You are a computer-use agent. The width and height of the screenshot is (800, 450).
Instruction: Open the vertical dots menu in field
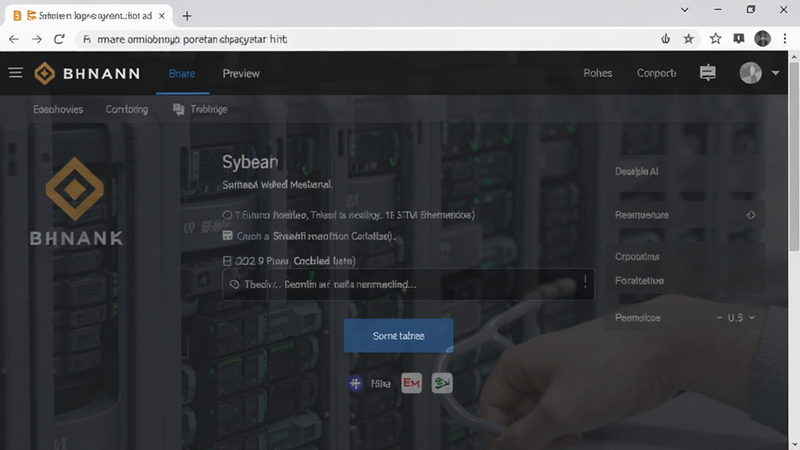(x=585, y=281)
